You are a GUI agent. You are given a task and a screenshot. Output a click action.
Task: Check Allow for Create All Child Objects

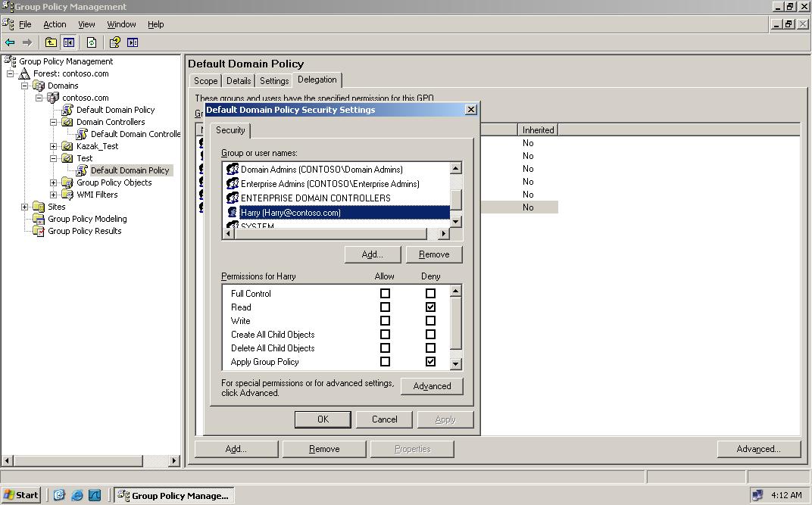[x=385, y=334]
